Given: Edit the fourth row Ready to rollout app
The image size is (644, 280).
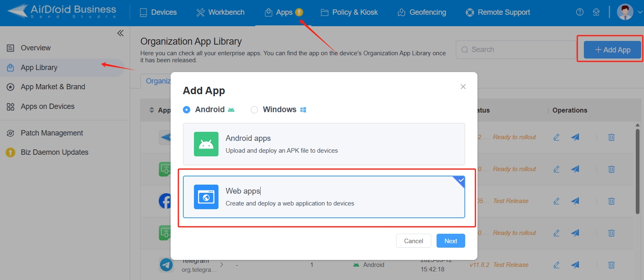Looking at the screenshot, I should (x=556, y=233).
